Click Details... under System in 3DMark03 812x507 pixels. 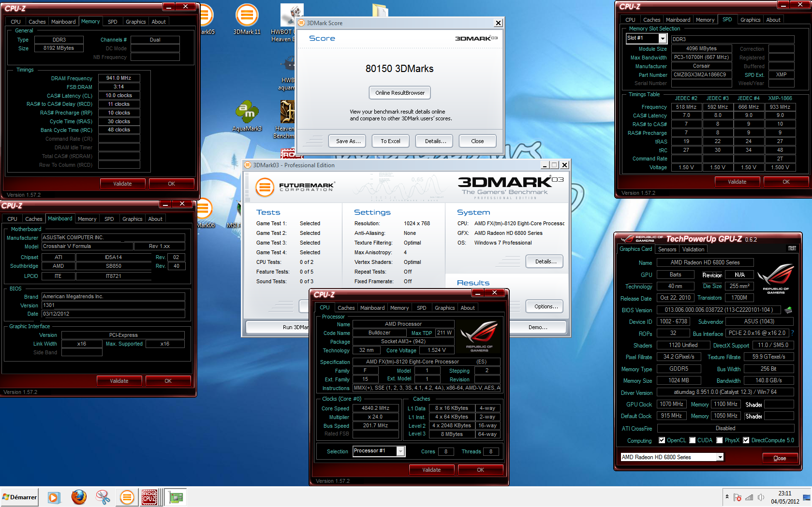click(546, 261)
